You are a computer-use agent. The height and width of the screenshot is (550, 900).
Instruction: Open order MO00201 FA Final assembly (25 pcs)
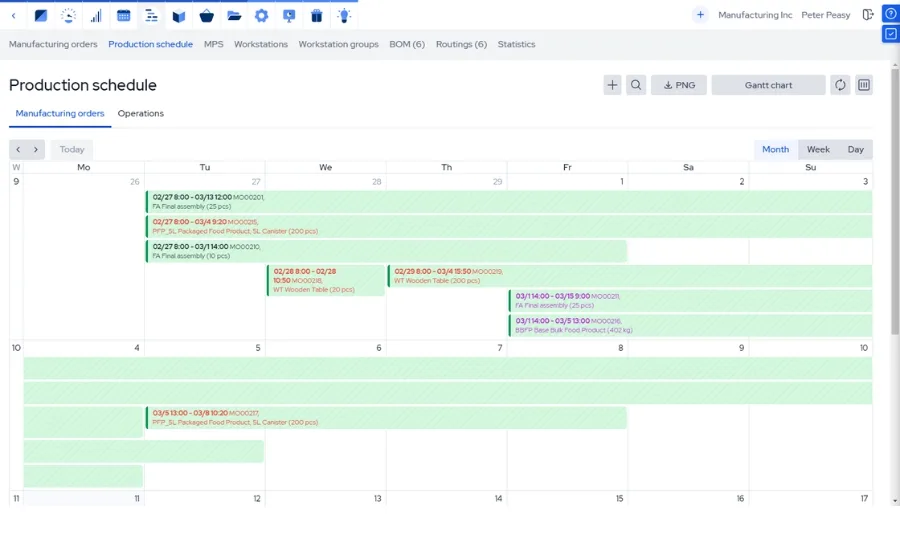point(509,202)
